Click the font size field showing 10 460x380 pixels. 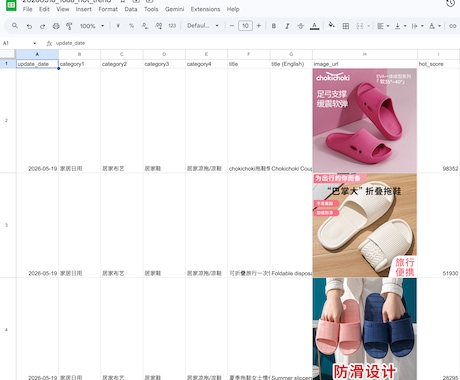pos(245,26)
